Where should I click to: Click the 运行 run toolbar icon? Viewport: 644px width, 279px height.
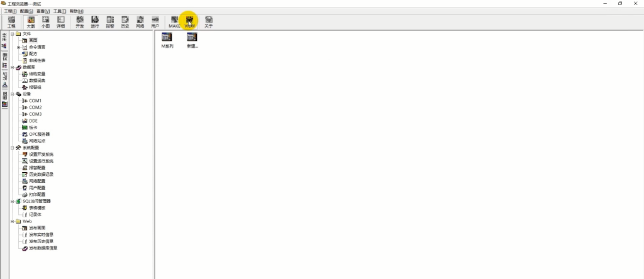pos(95,22)
